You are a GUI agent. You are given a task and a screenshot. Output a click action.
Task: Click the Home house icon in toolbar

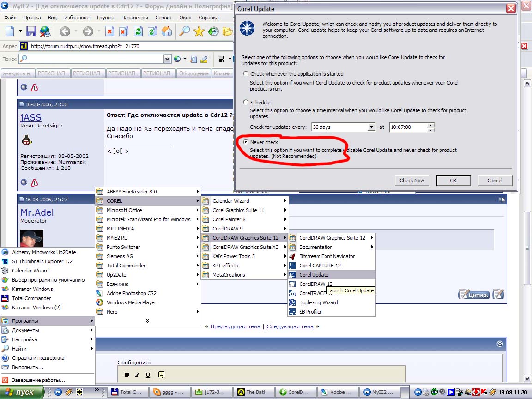(x=167, y=31)
